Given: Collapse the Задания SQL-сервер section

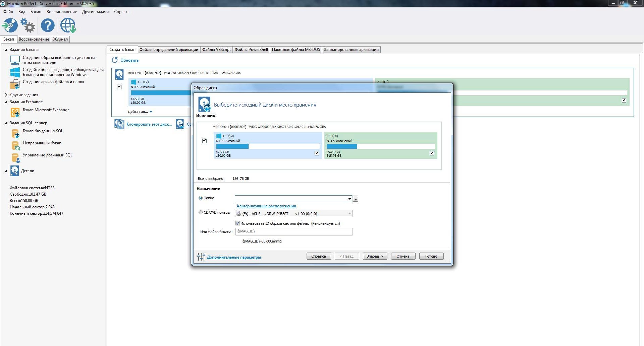Looking at the screenshot, I should (6, 123).
